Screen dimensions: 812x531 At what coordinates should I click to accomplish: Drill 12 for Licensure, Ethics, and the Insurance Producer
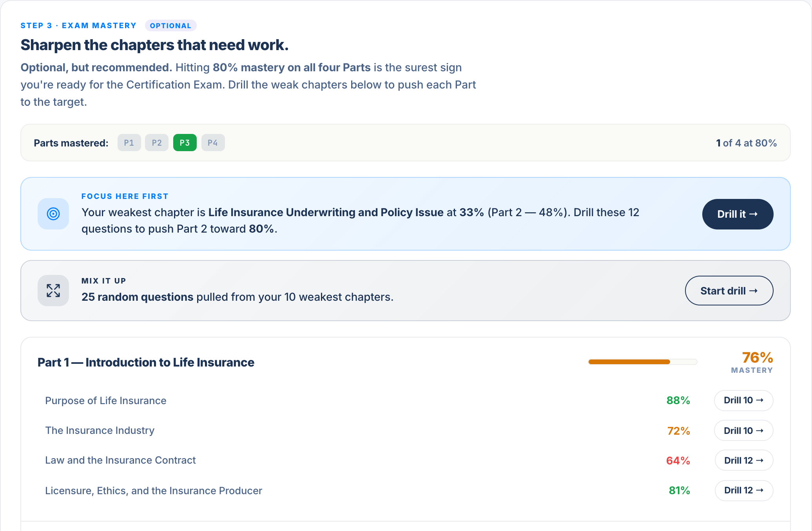pos(744,490)
